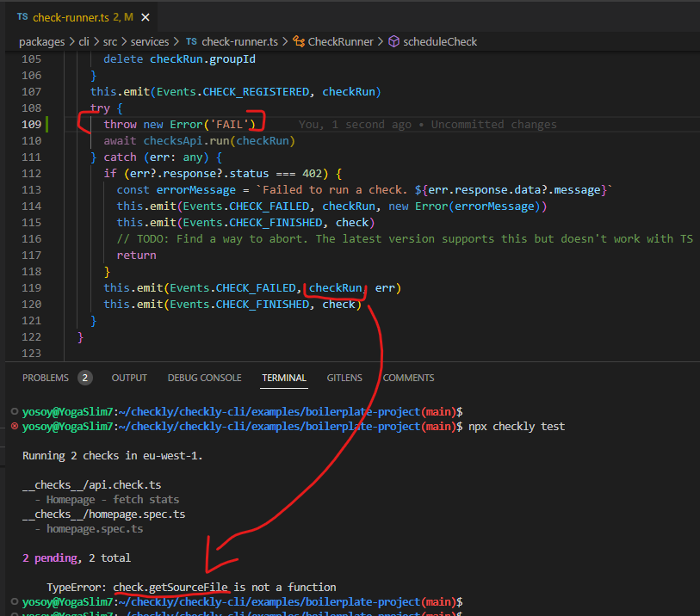Click the circle decoration on the first terminal prompt
Viewport: 700px width, 616px height.
pos(15,412)
